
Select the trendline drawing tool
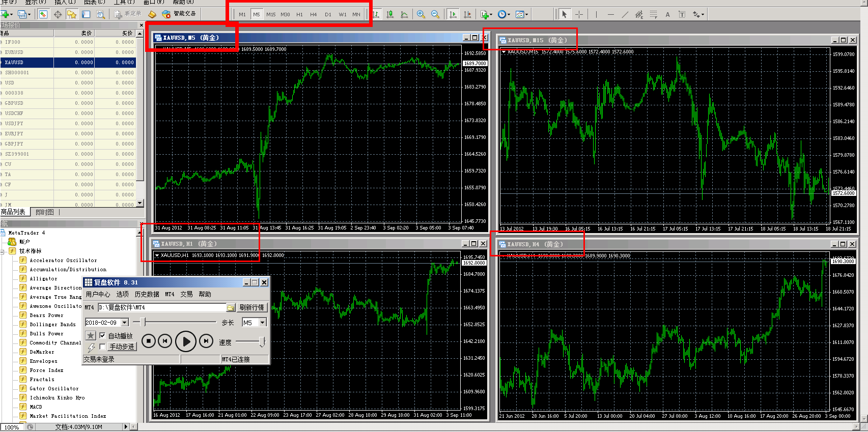coord(625,14)
